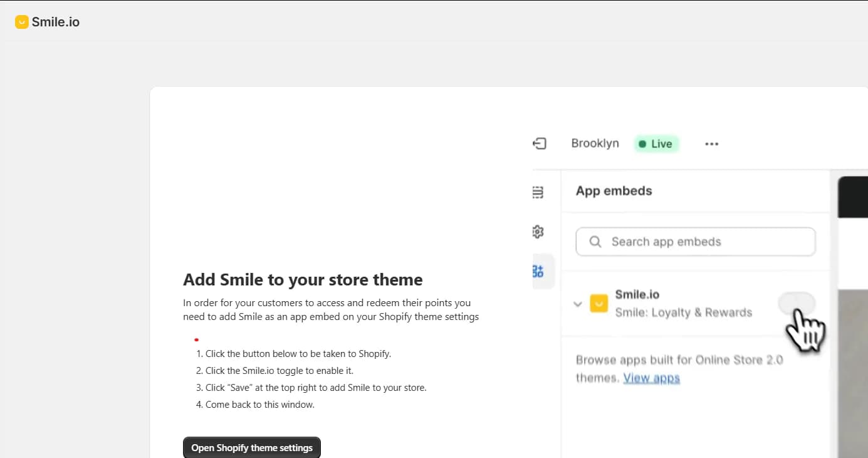This screenshot has height=458, width=868.
Task: Click the App embeds panel heading
Action: (614, 191)
